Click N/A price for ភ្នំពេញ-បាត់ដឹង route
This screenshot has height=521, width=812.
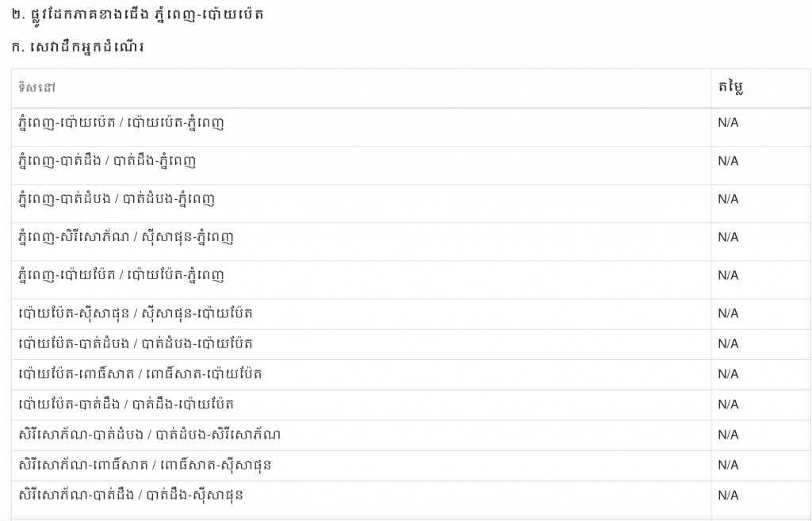point(728,161)
